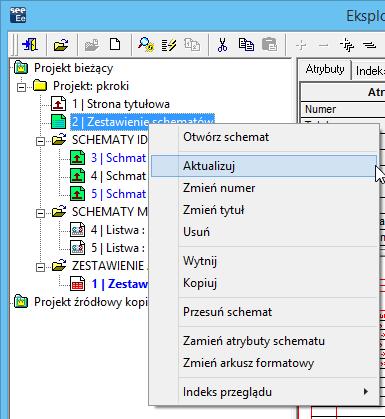
Task: Select bold tree item 1 | Zestaw
Action: [119, 284]
